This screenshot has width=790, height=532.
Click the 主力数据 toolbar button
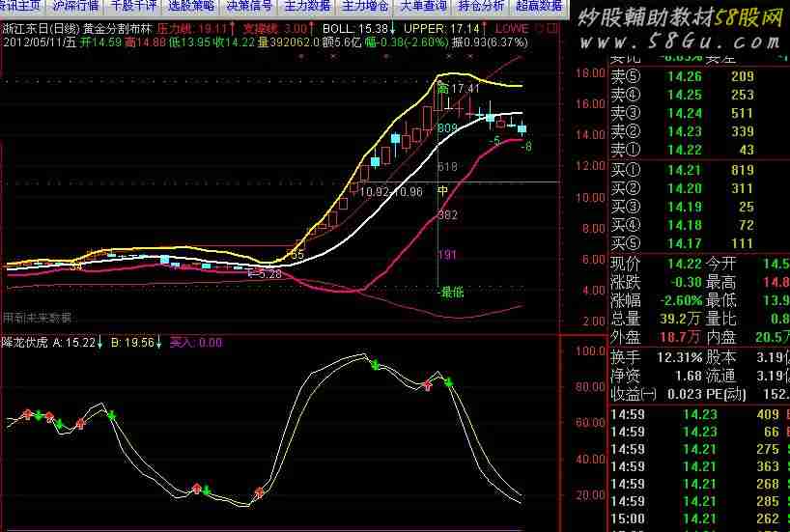(305, 5)
